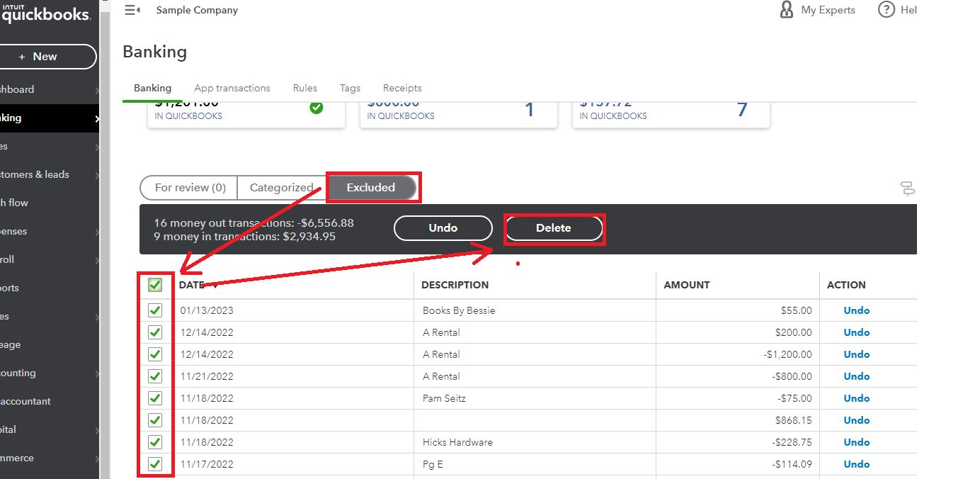Open Commerce in the left sidebar
The width and height of the screenshot is (980, 479).
[50, 458]
